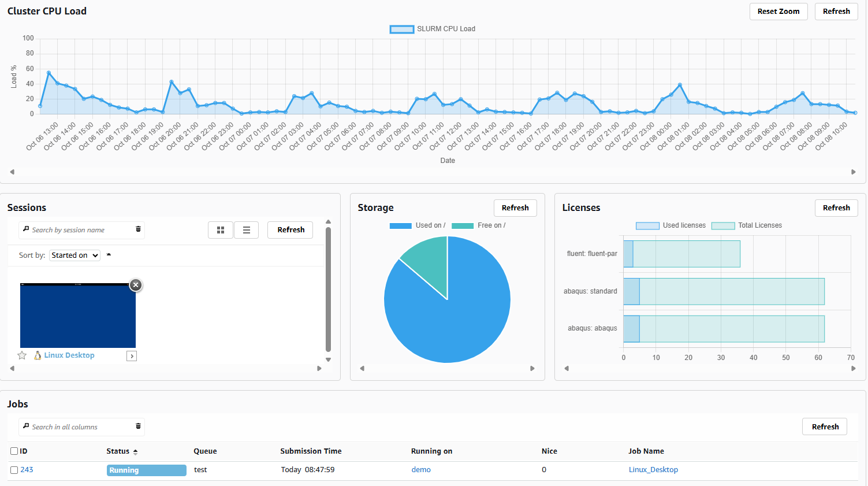This screenshot has width=868, height=486.
Task: Sort jobs by Submission Time column
Action: coord(311,451)
